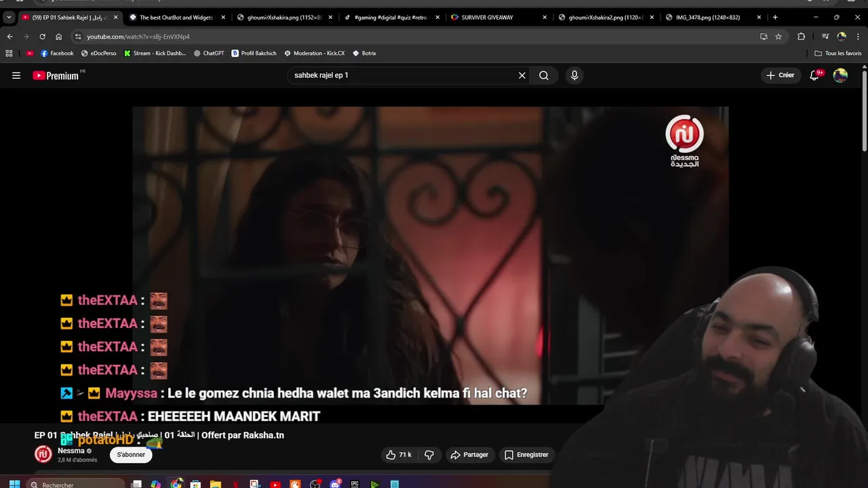Open Chrome three-dot menu
This screenshot has height=488, width=868.
point(858,37)
